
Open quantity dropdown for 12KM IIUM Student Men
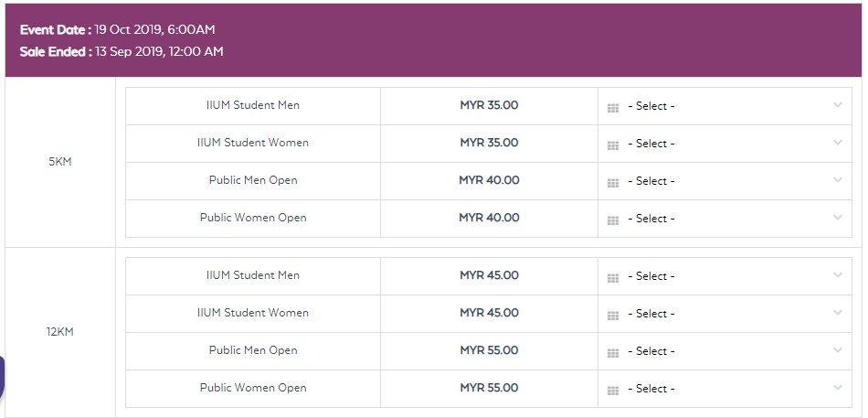point(726,276)
